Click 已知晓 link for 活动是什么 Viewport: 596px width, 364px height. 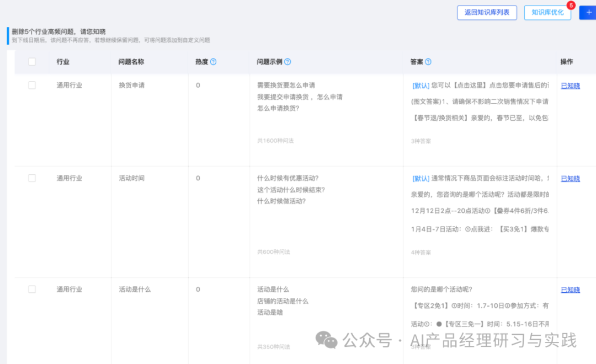point(571,290)
